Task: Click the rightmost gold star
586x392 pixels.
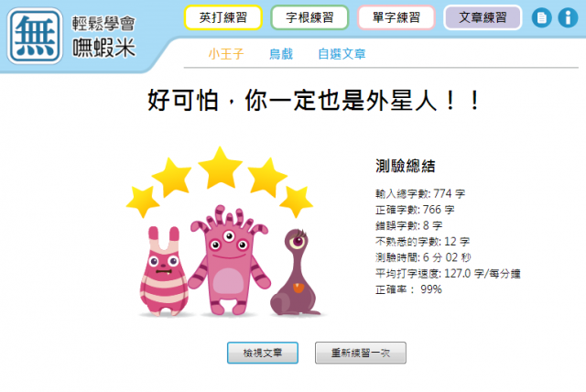Action: click(296, 201)
